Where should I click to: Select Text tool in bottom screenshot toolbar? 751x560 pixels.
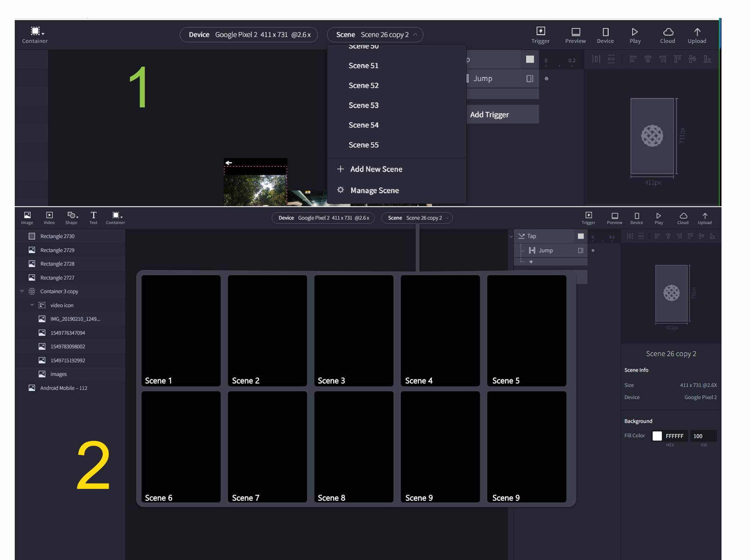[x=94, y=218]
